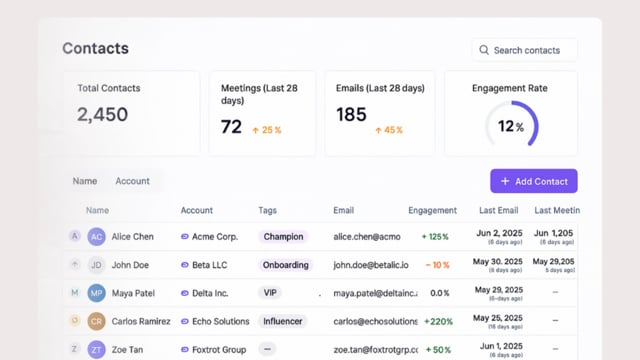Click the search magnifier icon
Image resolution: width=640 pixels, height=360 pixels.
(484, 50)
